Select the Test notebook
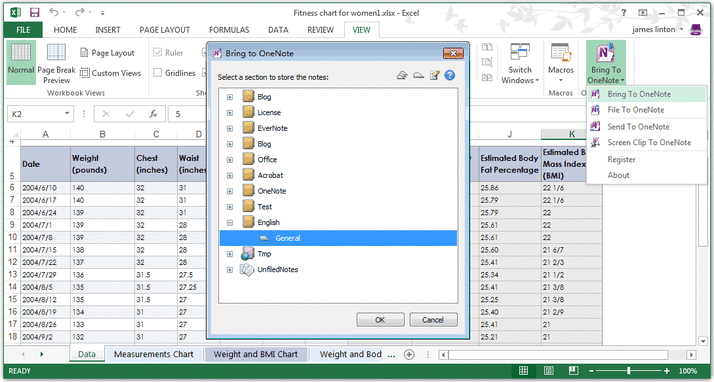This screenshot has width=714, height=382. [265, 207]
